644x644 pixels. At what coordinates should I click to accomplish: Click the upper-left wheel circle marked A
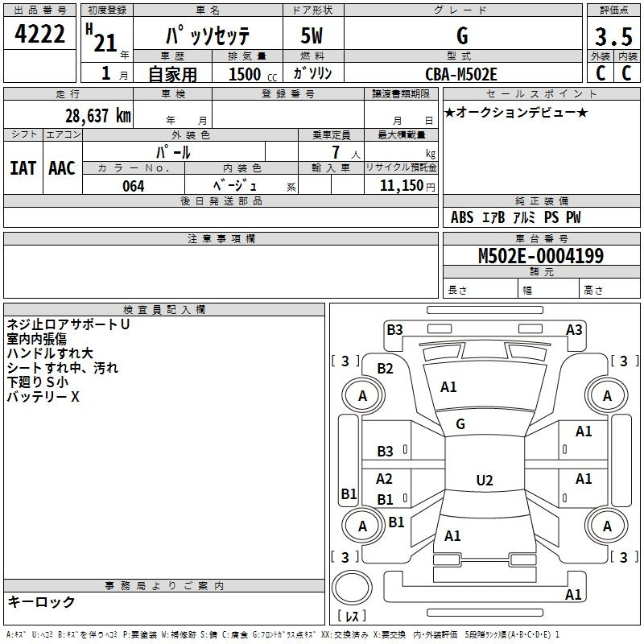tap(362, 395)
